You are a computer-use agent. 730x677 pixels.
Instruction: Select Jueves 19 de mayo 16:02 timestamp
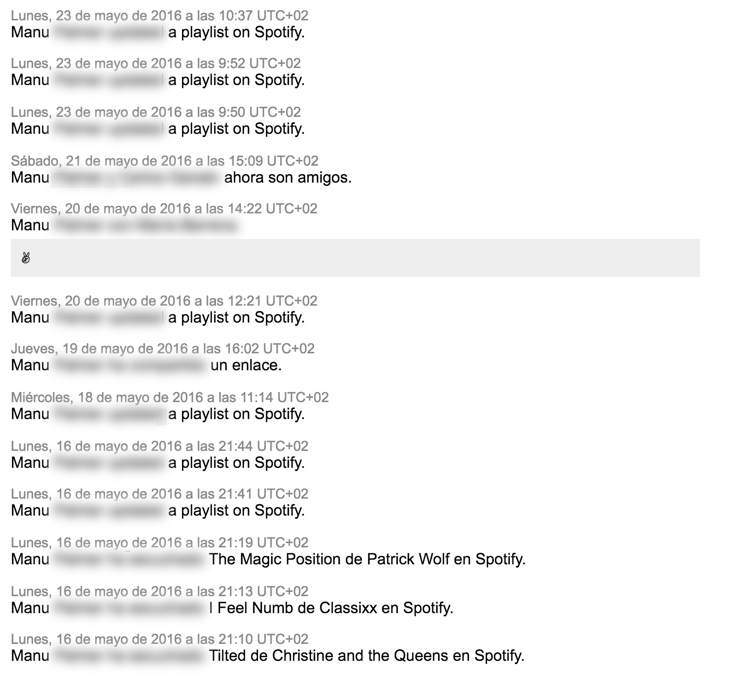pyautogui.click(x=163, y=348)
